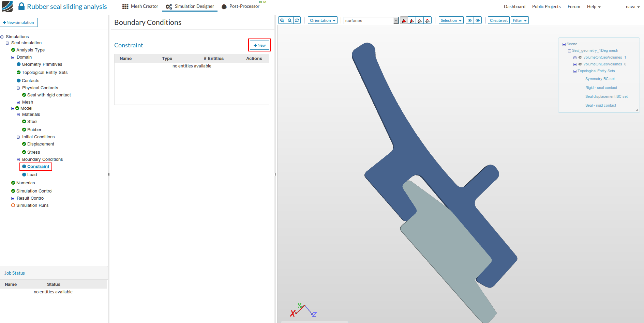Go to the Dashboard
The width and height of the screenshot is (644, 323).
pos(514,7)
